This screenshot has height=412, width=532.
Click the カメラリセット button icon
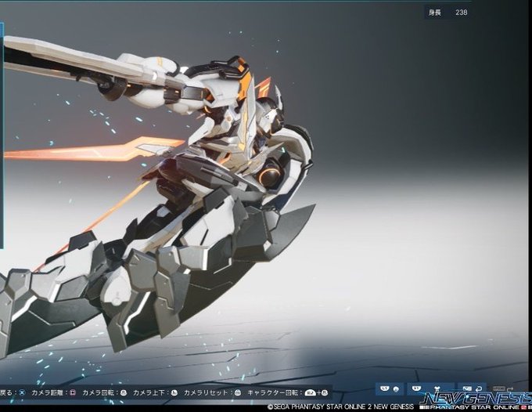[238, 393]
